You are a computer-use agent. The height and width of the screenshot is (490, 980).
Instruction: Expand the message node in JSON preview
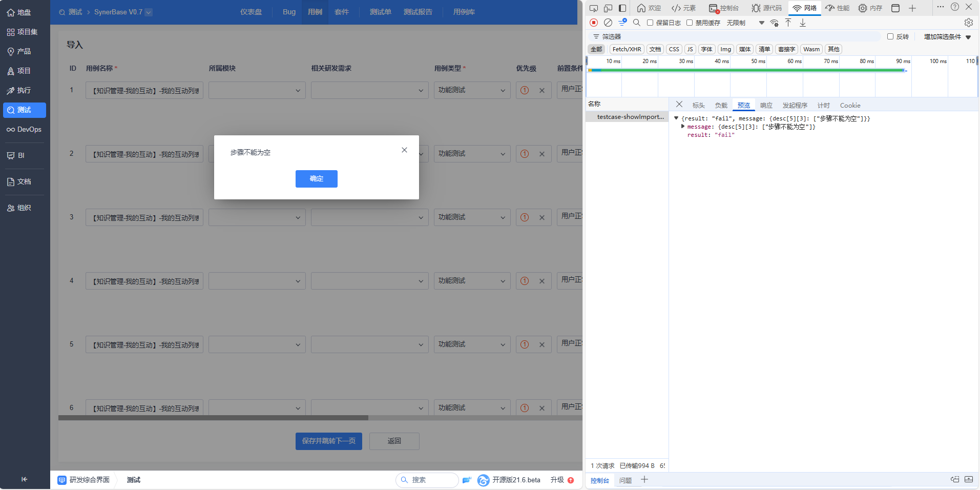pos(683,127)
